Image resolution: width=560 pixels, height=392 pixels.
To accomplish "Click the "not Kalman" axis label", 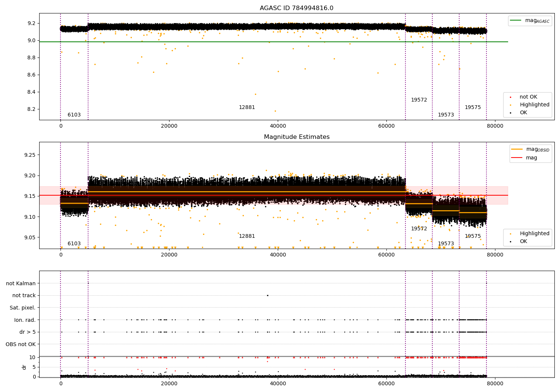I will 21,283.
